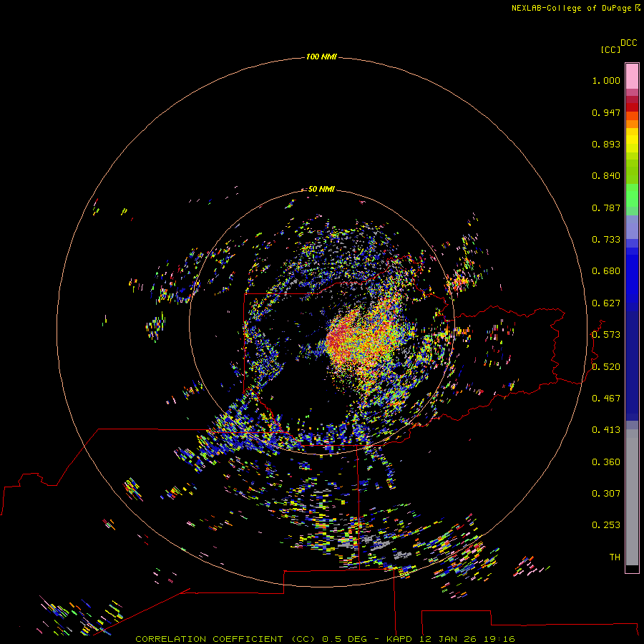The image size is (644, 644).
Task: Click the 0.893 value on the color scale
Action: 606,144
